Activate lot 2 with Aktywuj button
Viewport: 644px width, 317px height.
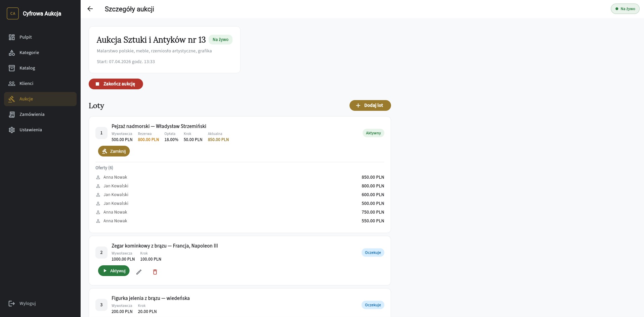[114, 271]
